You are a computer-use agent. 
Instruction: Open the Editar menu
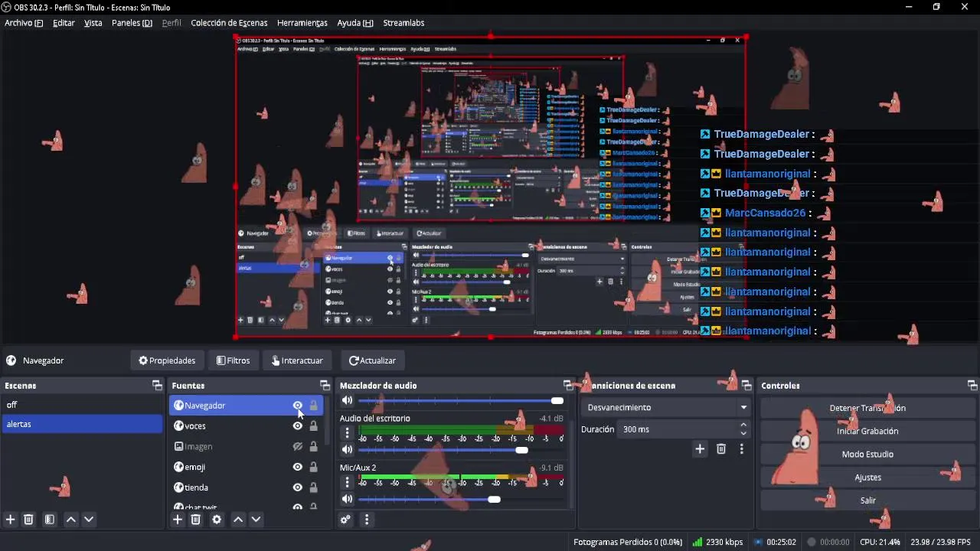point(64,23)
